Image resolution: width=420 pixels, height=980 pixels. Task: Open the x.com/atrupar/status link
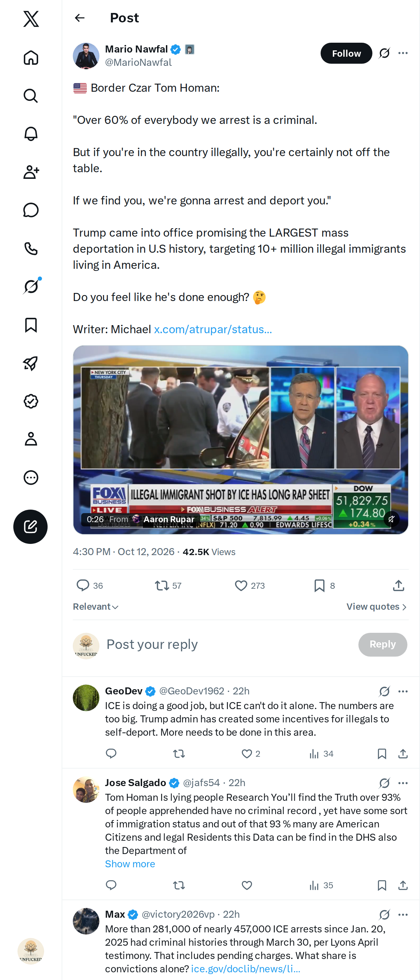coord(213,329)
